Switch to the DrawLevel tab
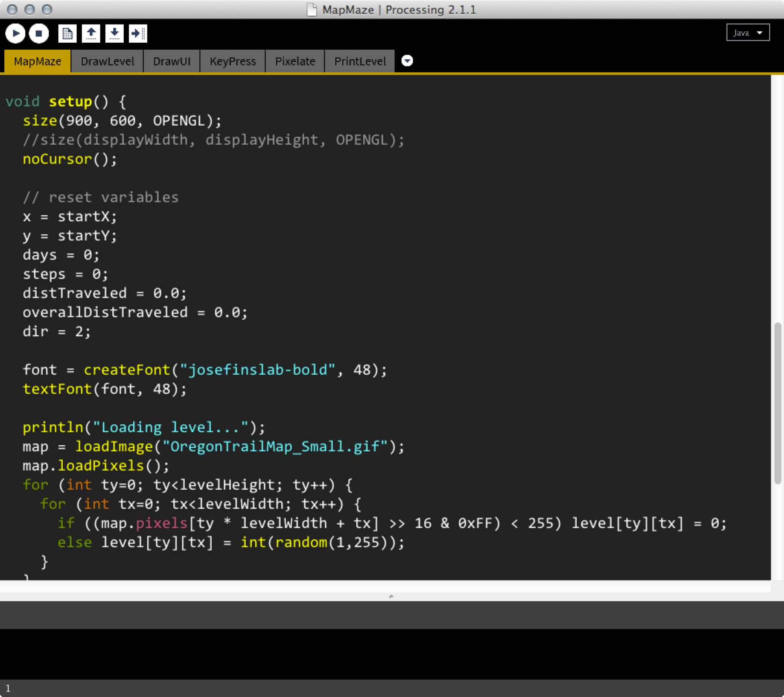784x697 pixels. click(x=107, y=61)
